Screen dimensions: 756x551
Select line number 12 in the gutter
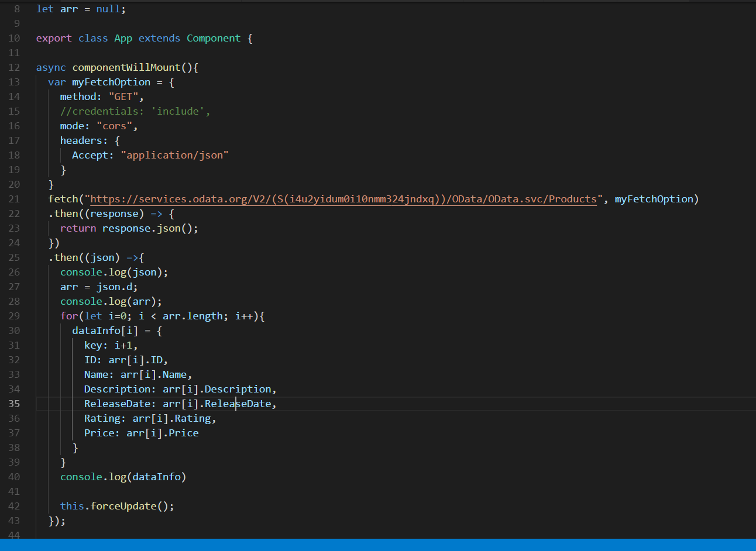coord(14,67)
